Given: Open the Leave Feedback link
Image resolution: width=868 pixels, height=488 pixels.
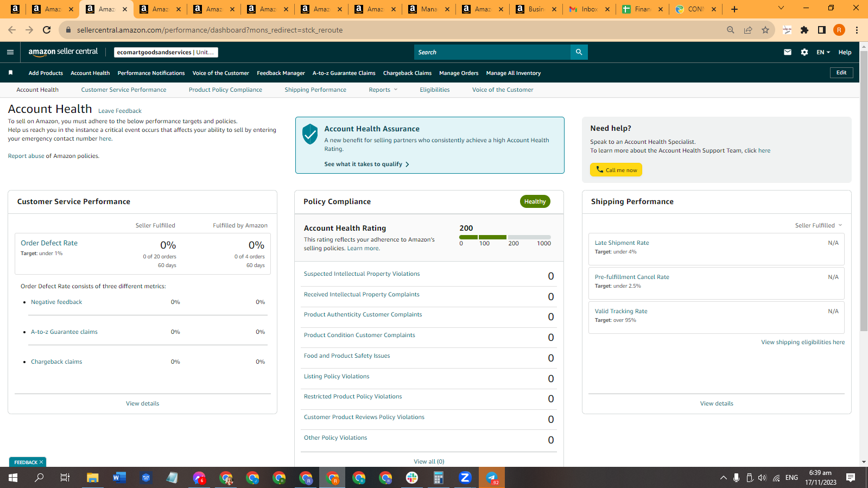Looking at the screenshot, I should coord(120,111).
